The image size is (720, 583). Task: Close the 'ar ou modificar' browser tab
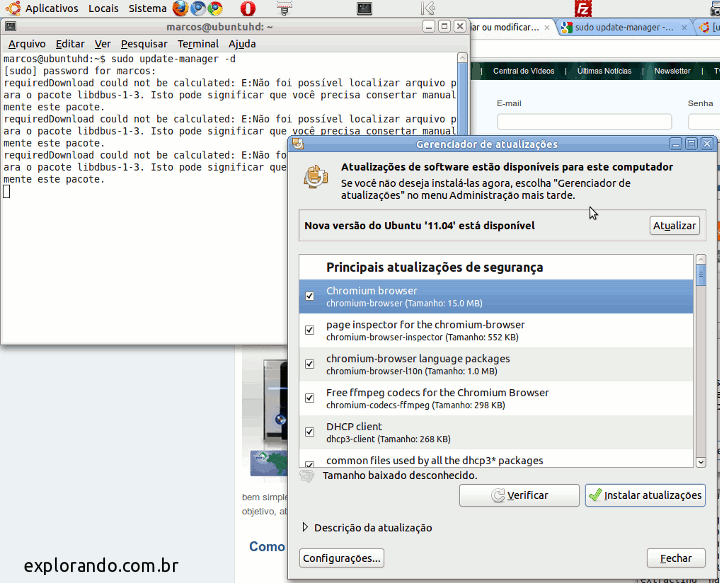coord(546,28)
